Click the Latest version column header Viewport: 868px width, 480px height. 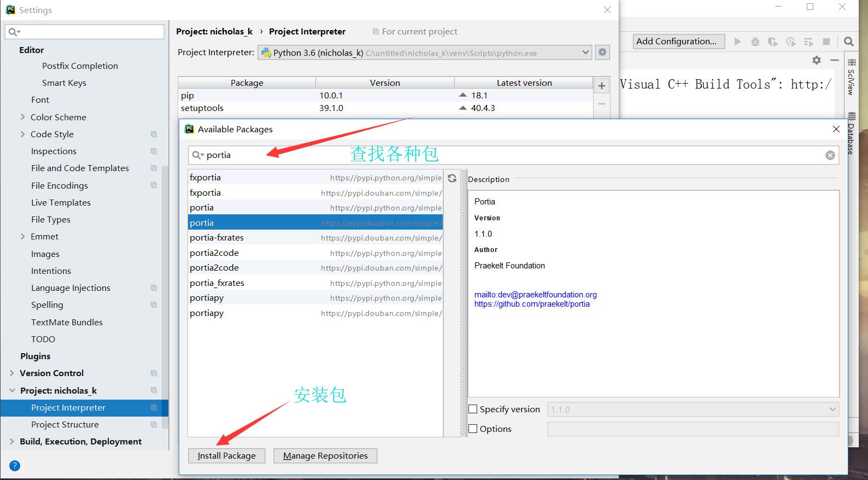(524, 83)
